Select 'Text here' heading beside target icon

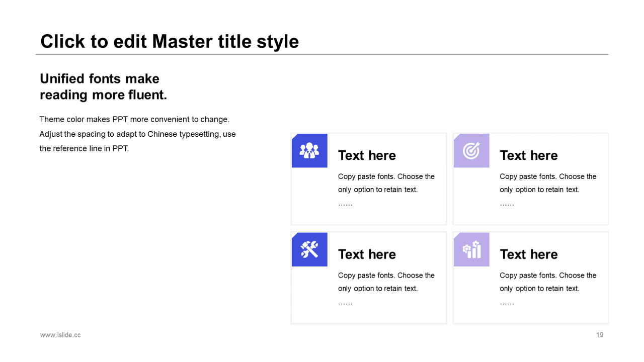tap(529, 155)
